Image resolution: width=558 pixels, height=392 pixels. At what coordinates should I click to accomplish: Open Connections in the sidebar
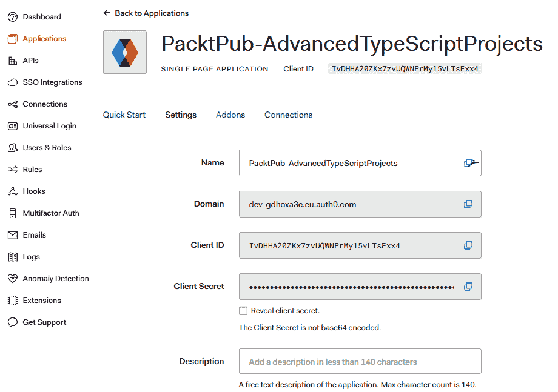pyautogui.click(x=45, y=104)
